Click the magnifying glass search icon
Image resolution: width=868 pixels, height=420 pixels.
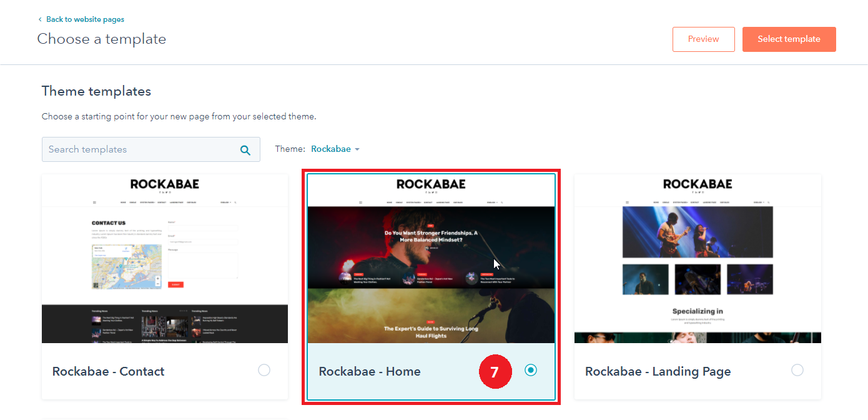[245, 150]
